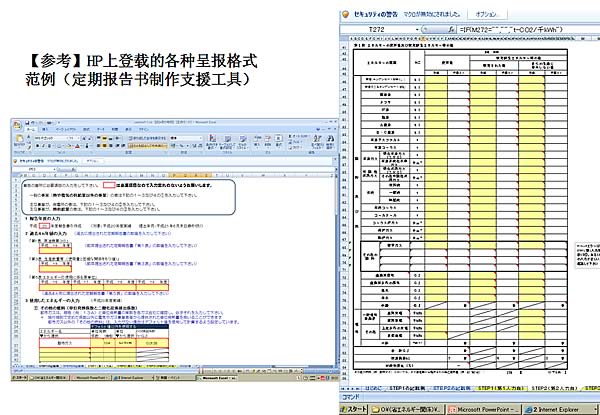Click Microsoft Excel button on left taskbar

click(217, 378)
